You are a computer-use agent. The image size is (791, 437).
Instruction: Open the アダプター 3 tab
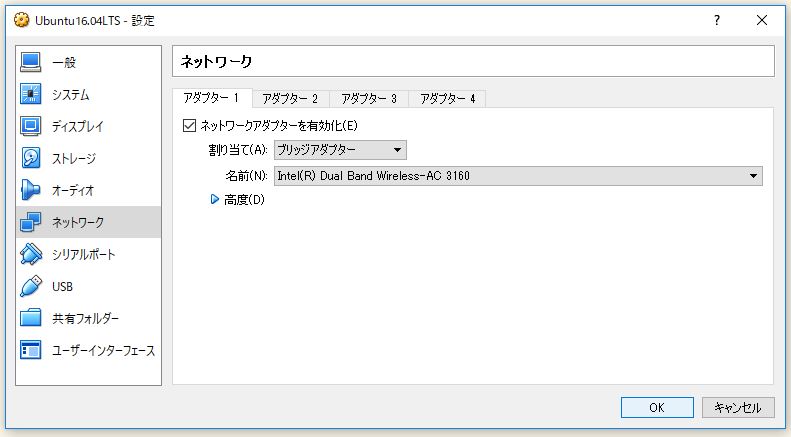coord(369,98)
